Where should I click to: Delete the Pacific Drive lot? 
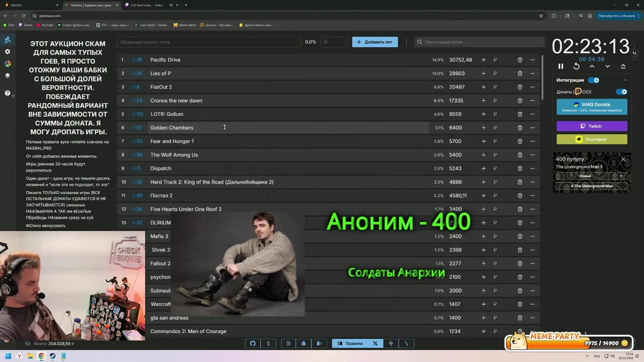[x=520, y=60]
